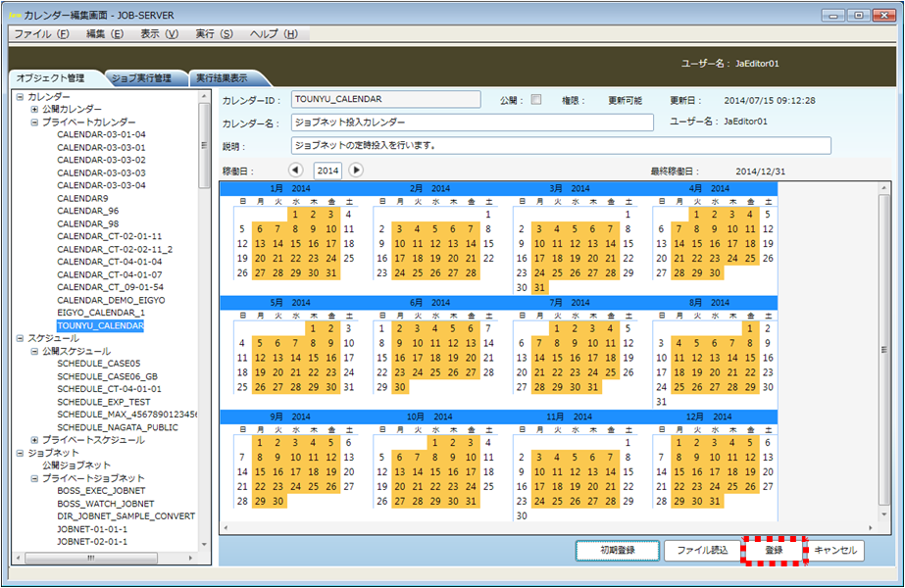This screenshot has width=905, height=588.
Task: Switch to the 実行結果表示 tab
Action: pos(223,77)
